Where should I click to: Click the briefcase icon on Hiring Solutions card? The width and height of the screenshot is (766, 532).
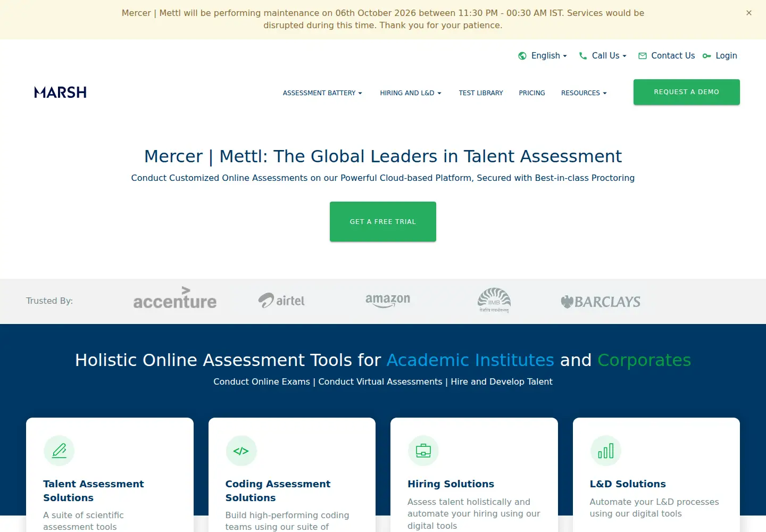tap(423, 451)
